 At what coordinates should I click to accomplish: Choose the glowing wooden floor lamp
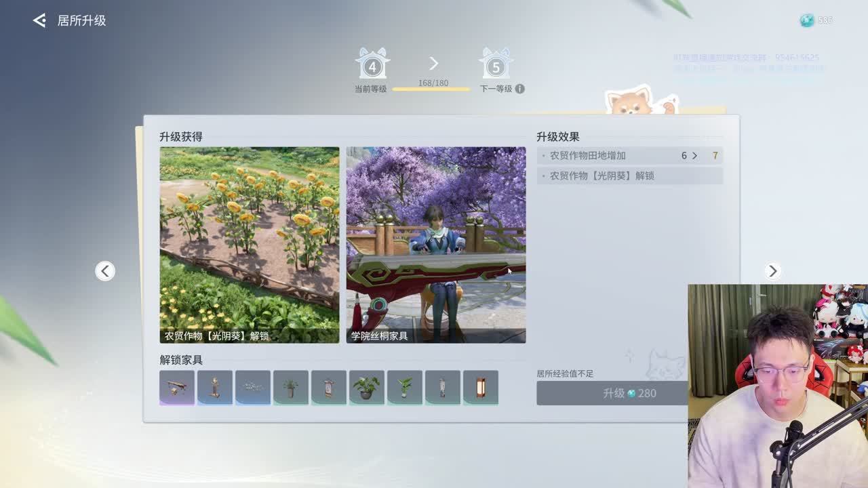481,388
